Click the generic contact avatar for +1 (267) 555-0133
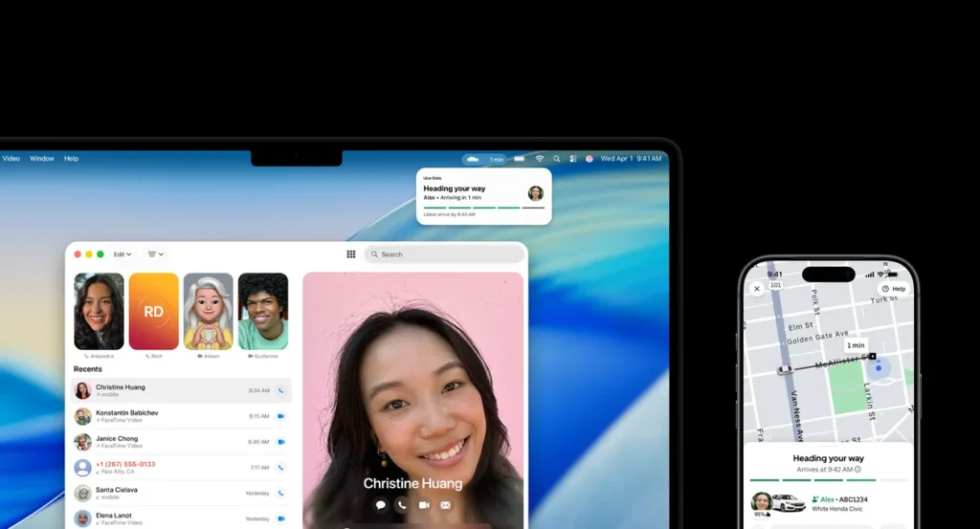980x529 pixels. tap(82, 467)
